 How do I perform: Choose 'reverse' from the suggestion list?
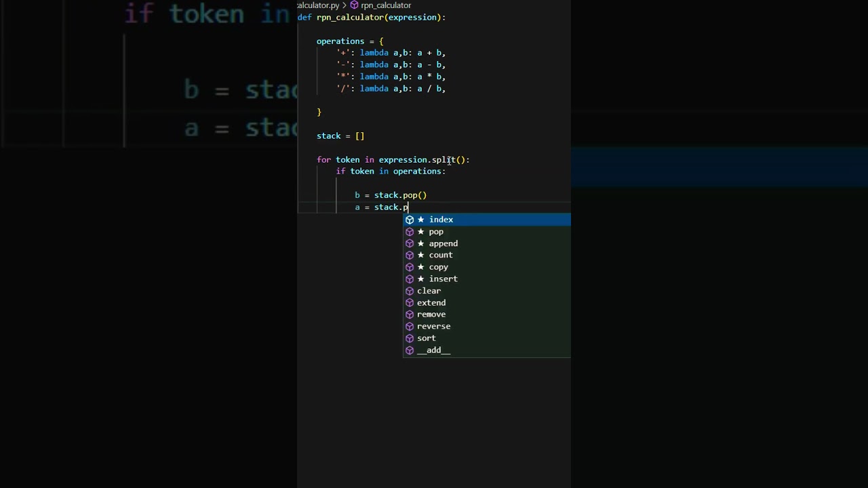pyautogui.click(x=487, y=326)
